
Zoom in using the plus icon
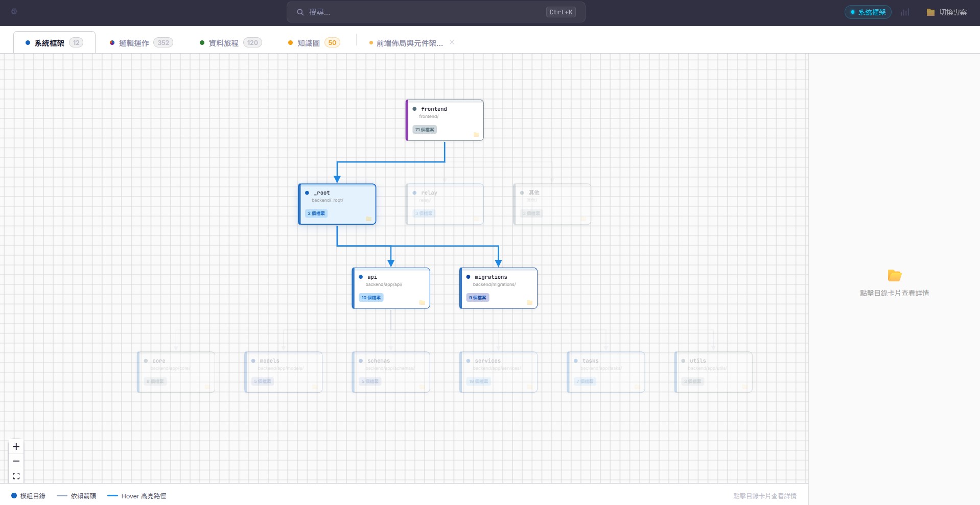click(16, 446)
